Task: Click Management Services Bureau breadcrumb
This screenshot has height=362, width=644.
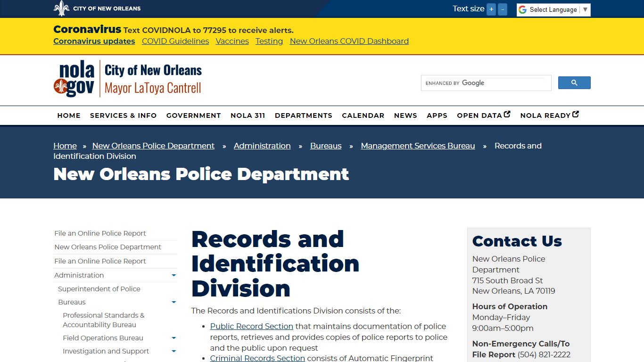Action: click(418, 146)
